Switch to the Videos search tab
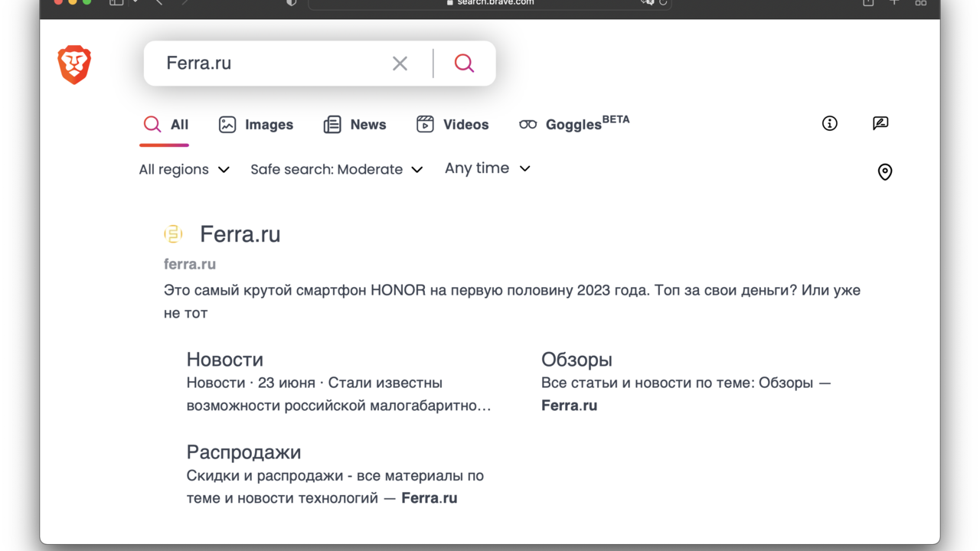Image resolution: width=980 pixels, height=551 pixels. tap(452, 124)
